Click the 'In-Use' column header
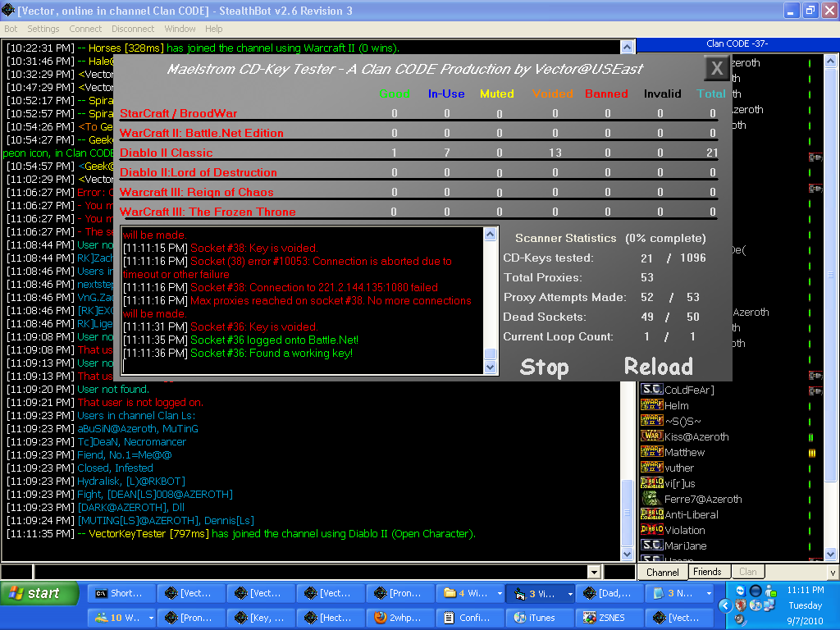The height and width of the screenshot is (630, 840). 445,94
